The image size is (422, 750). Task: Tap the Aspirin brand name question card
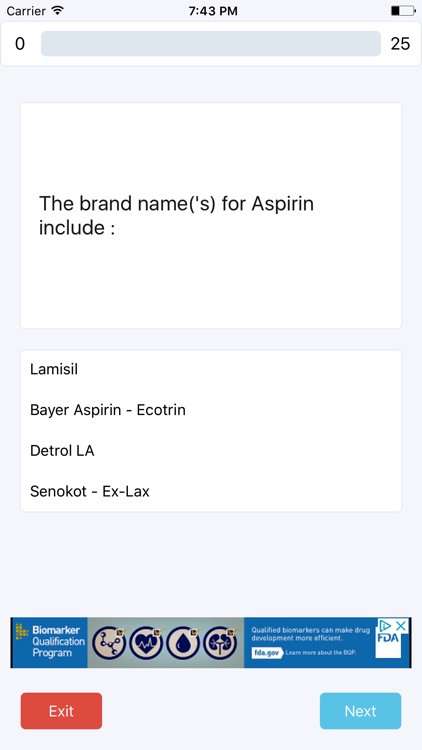point(211,216)
